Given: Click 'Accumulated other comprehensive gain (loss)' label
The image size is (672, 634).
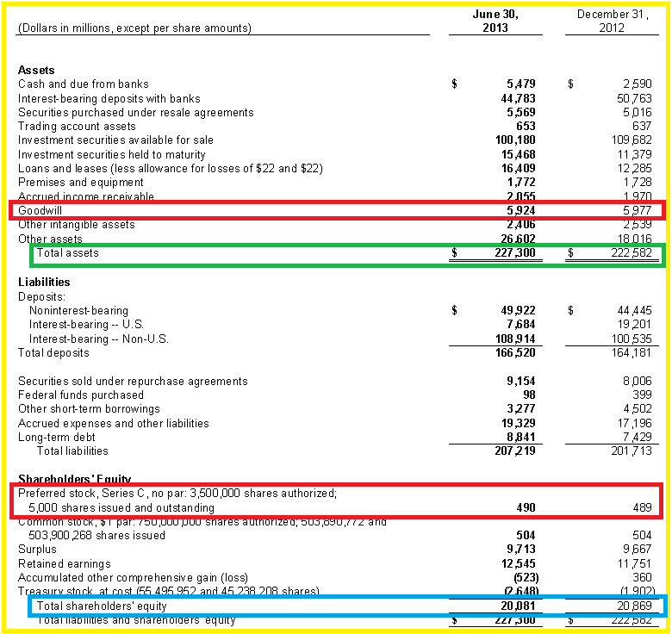Looking at the screenshot, I should click(133, 578).
